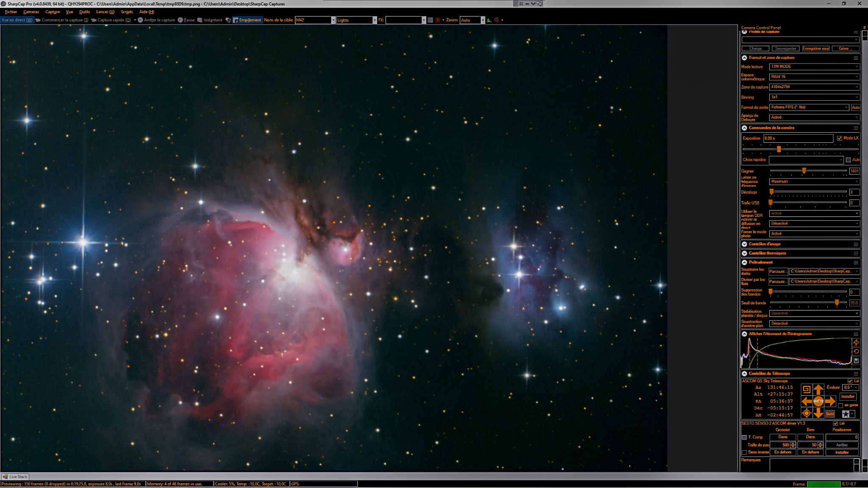868x488 pixels.
Task: Toggle the Lié checkbox for SESTO SENSO 2
Action: [x=835, y=424]
